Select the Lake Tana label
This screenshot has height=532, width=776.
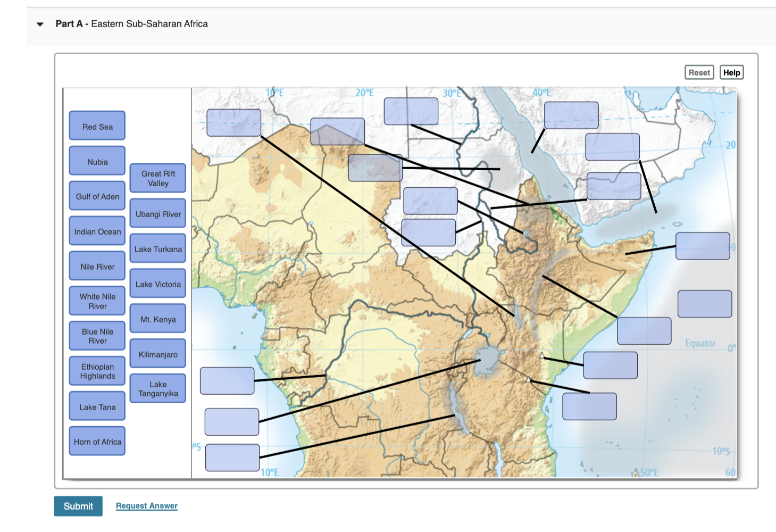[x=97, y=406]
